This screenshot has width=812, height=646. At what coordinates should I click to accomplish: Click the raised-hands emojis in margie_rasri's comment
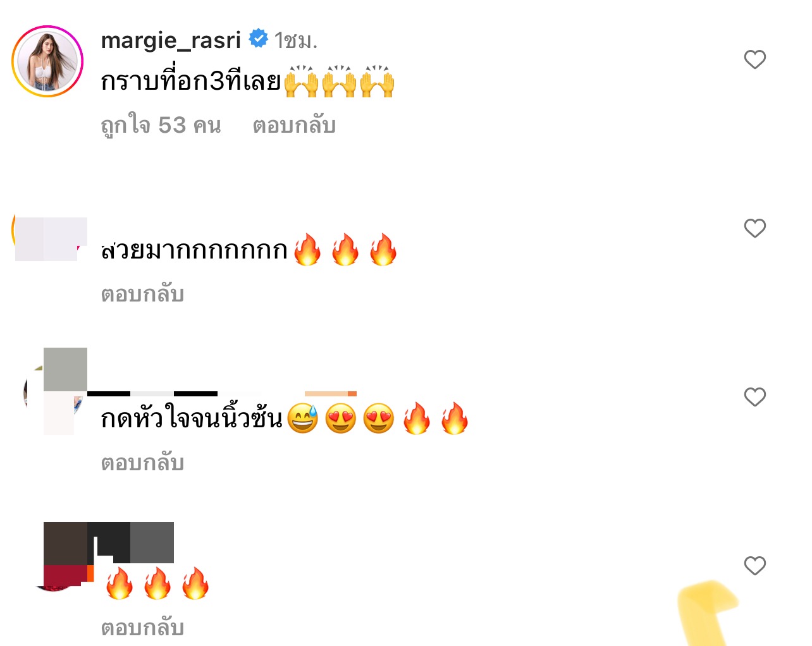(339, 82)
